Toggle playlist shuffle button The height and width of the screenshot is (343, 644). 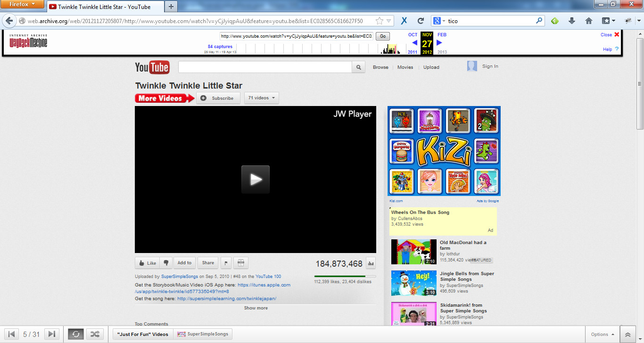pyautogui.click(x=95, y=334)
